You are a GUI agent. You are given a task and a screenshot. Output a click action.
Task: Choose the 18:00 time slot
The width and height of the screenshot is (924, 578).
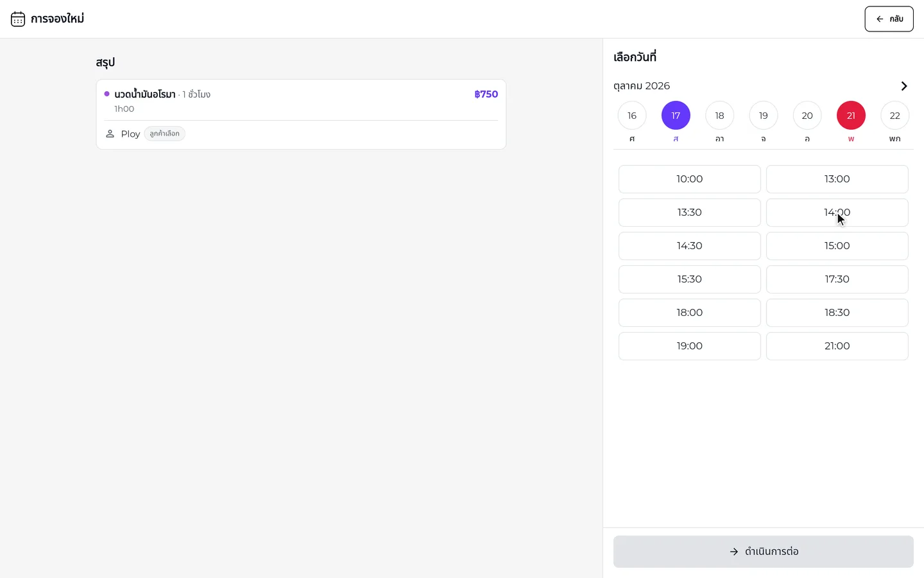[690, 313]
